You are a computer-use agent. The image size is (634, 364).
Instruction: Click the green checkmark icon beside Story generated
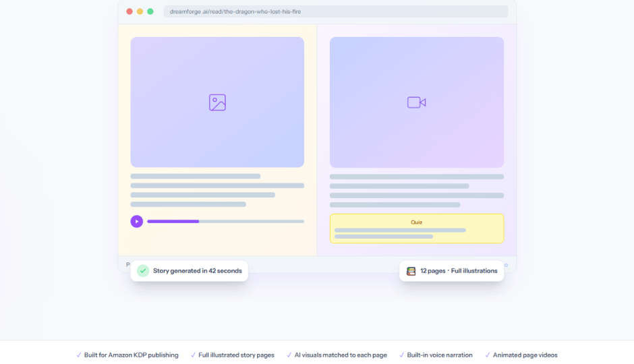click(143, 271)
